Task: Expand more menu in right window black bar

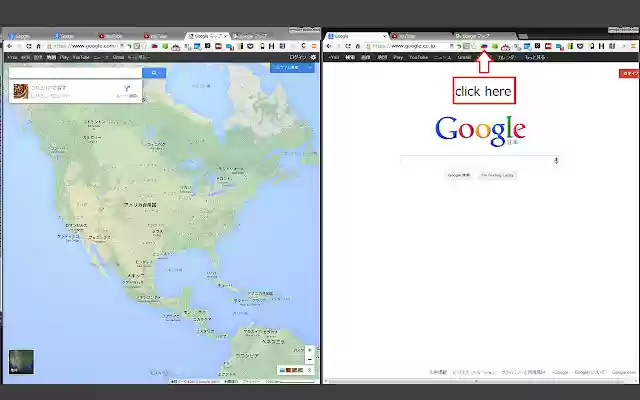Action: pos(536,58)
